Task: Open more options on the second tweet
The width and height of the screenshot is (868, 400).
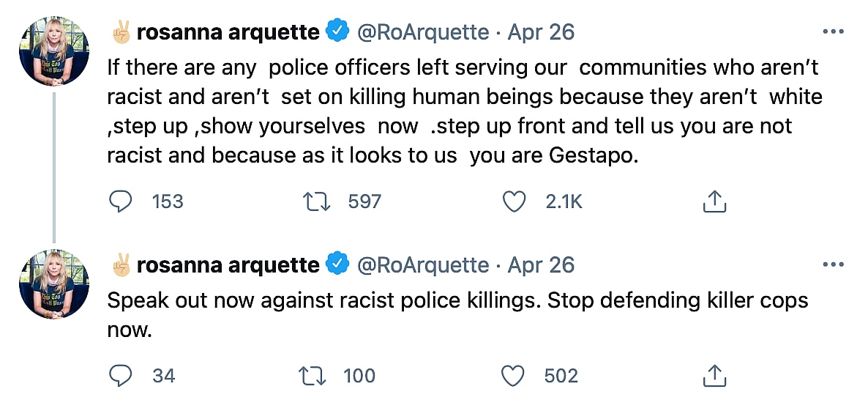Action: 834,264
